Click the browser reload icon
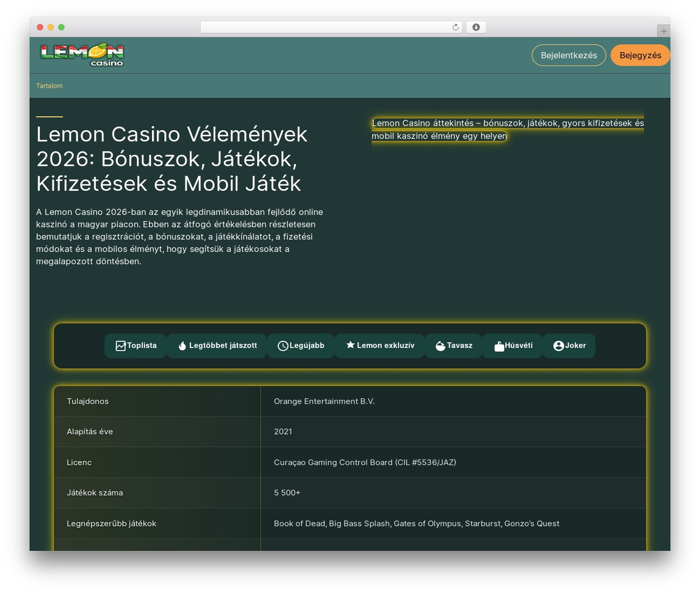The image size is (700, 593). pos(456,27)
